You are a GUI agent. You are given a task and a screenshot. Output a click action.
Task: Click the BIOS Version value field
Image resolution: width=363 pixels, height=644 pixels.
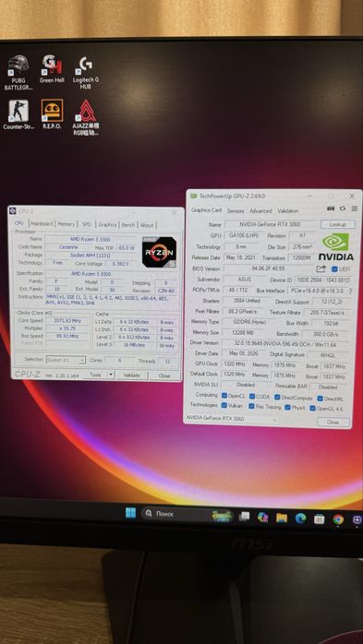click(x=270, y=268)
